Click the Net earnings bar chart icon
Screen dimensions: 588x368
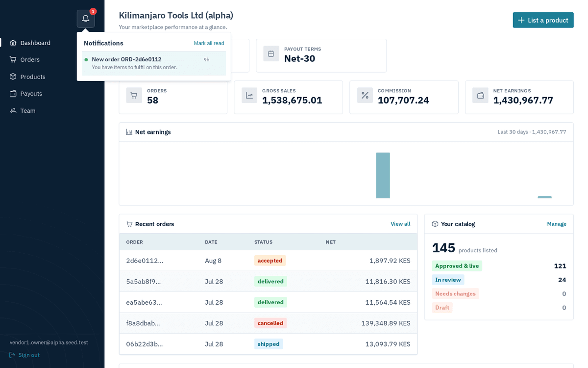(x=129, y=132)
